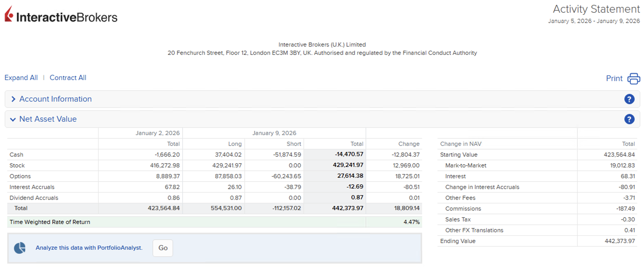Screen dimensions: 644x268
Task: Click the Ending Value amount 442,373.97
Action: click(619, 241)
